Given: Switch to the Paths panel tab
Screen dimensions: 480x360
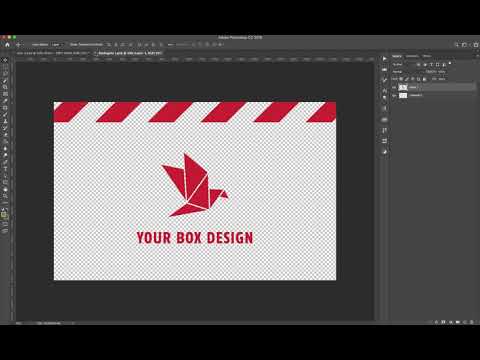Looking at the screenshot, I should pyautogui.click(x=427, y=56).
